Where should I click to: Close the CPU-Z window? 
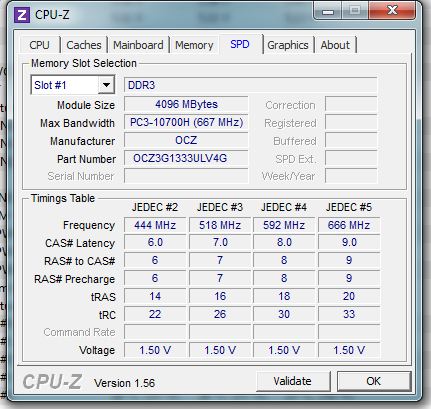tap(392, 11)
